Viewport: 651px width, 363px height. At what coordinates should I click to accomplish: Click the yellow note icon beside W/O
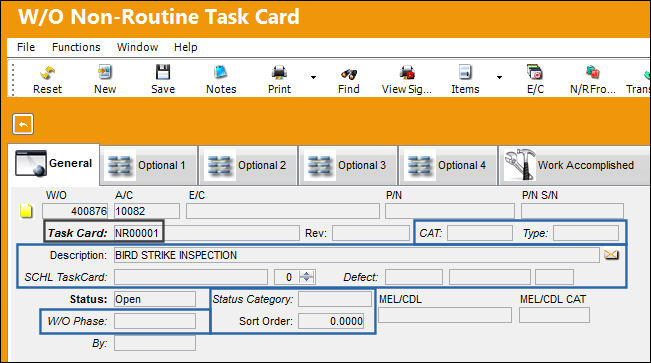(26, 211)
